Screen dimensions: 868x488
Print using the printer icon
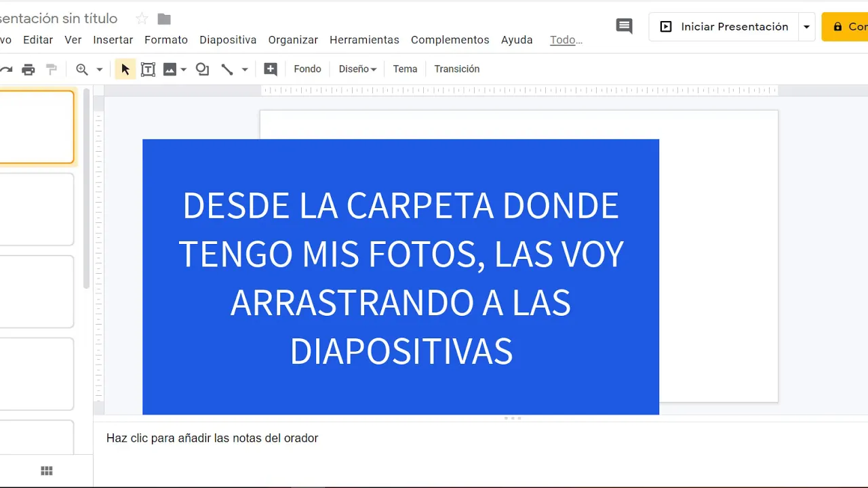[28, 69]
